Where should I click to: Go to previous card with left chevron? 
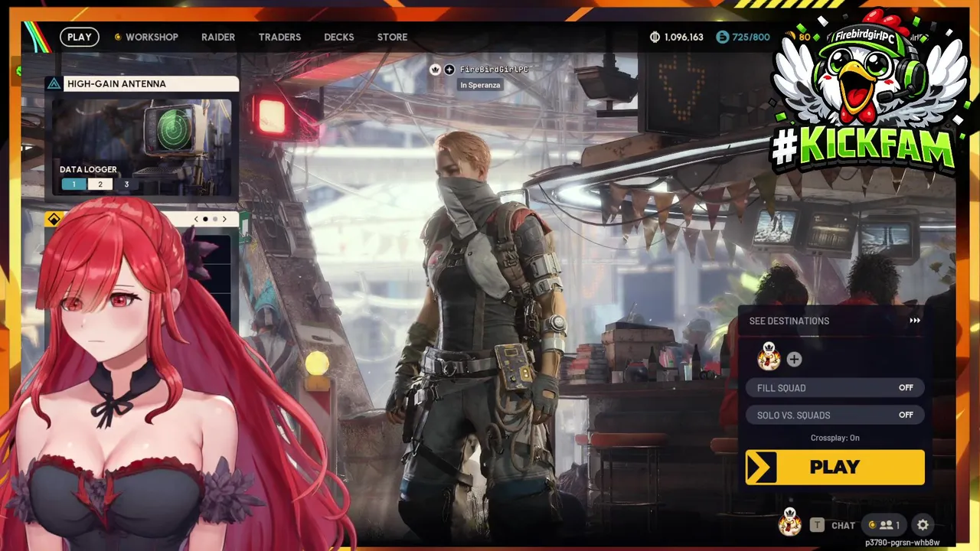pos(196,219)
